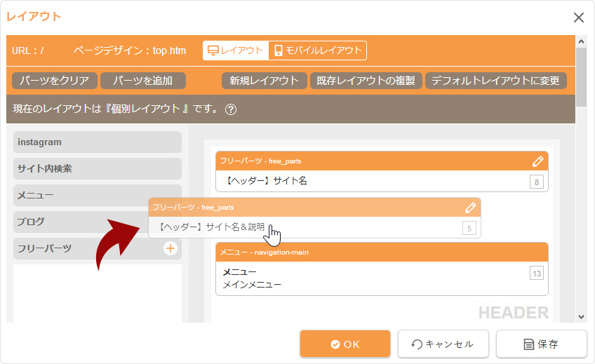Click number 8 badge on サイト名 part
595x364 pixels.
[537, 182]
